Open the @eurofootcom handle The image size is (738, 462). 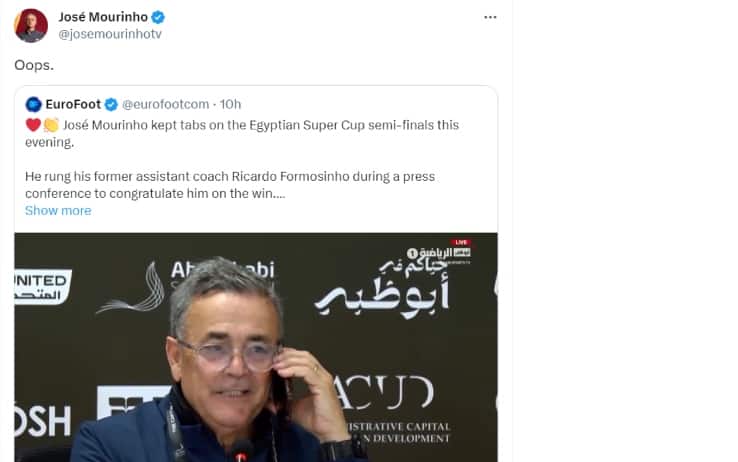click(x=166, y=104)
